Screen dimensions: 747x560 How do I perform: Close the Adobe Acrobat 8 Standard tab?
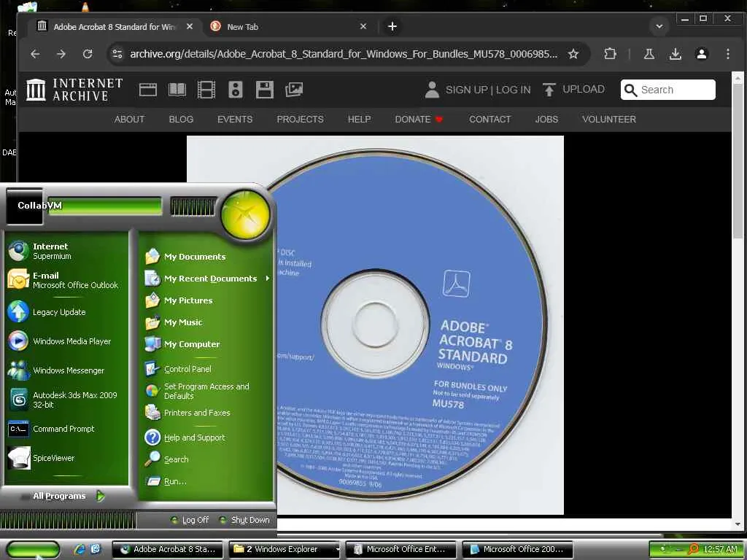(190, 27)
